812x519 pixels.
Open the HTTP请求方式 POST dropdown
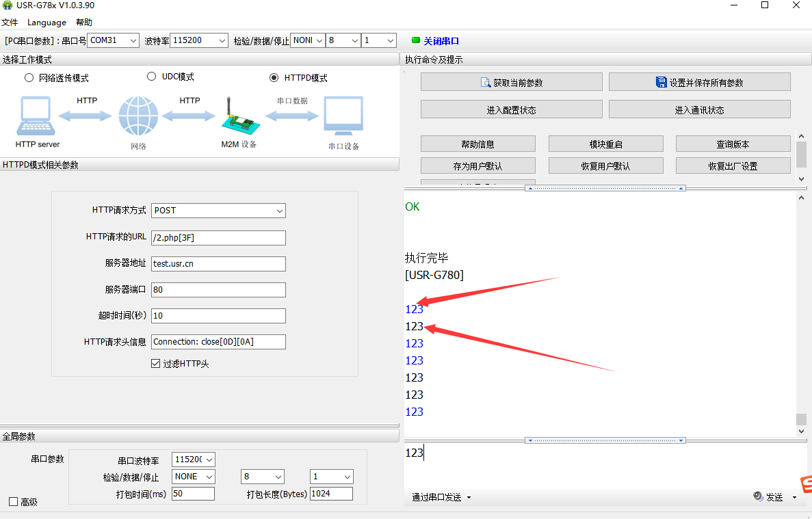[x=218, y=211]
